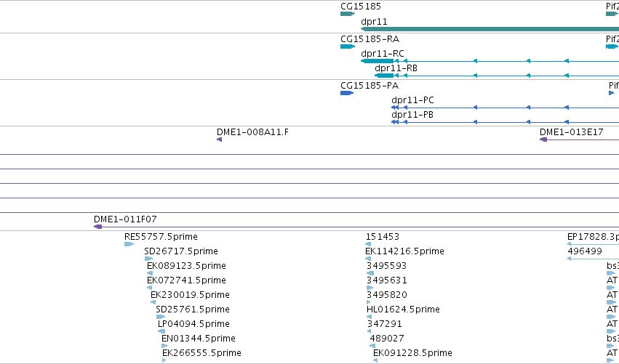Select the dpr11-PB protein label
This screenshot has height=364, width=619.
click(412, 115)
